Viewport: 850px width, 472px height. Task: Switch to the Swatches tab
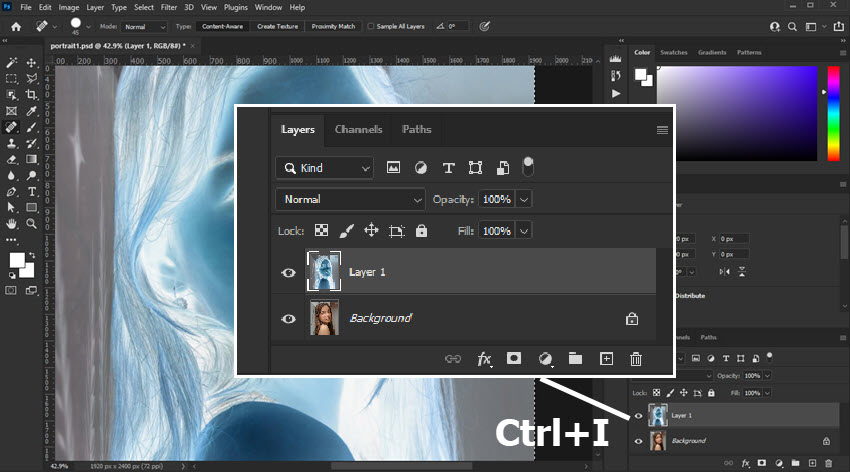click(x=674, y=53)
